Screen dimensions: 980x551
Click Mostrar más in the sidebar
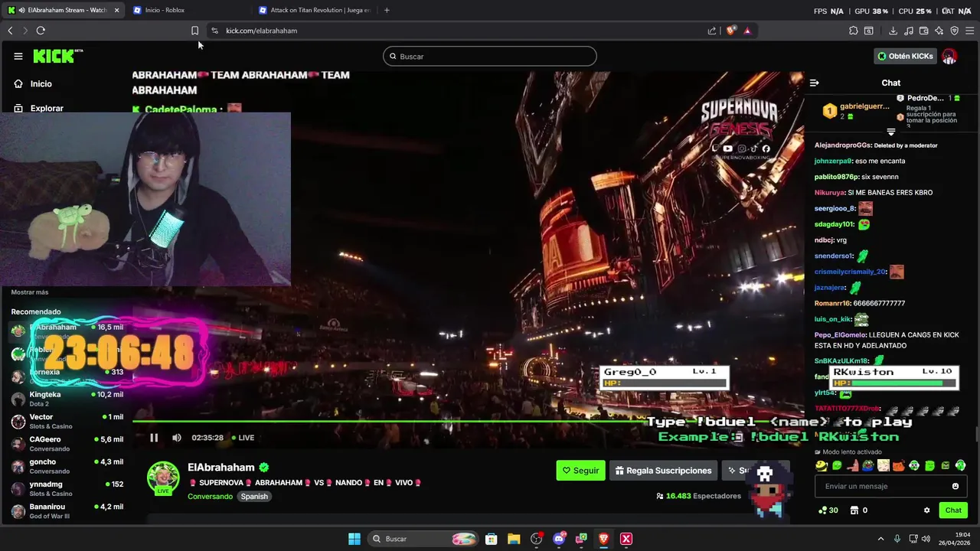point(30,292)
